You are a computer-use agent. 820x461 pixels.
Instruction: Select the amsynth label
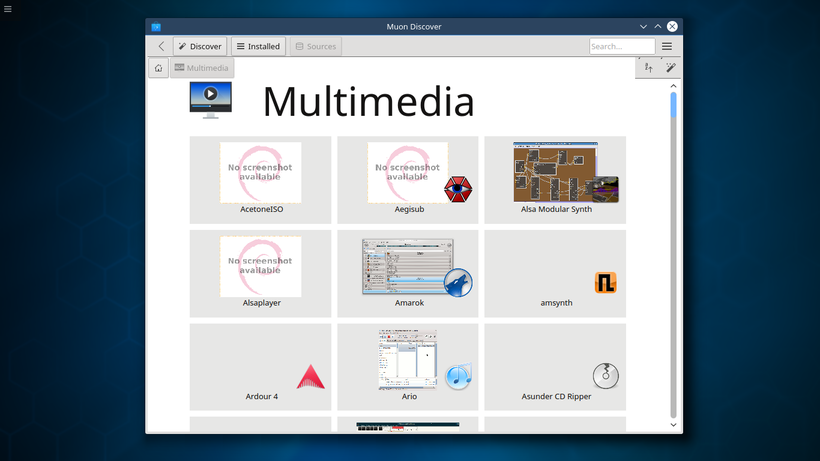point(556,303)
